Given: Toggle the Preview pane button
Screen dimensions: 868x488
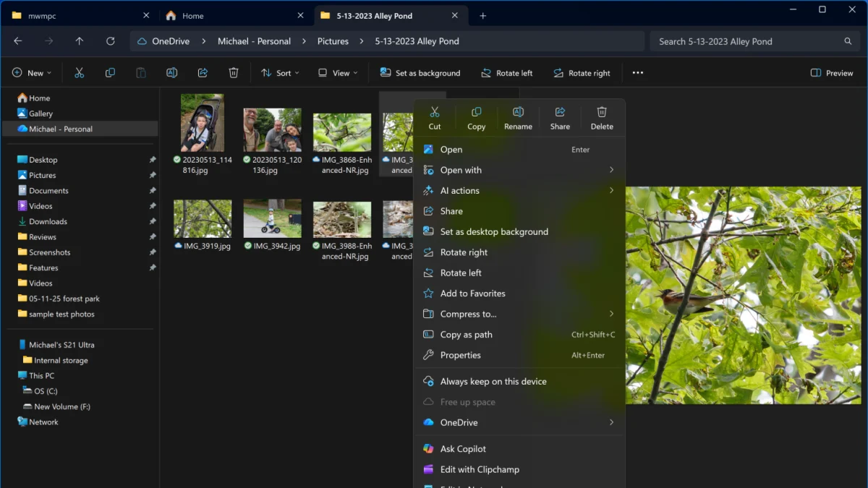Looking at the screenshot, I should (831, 73).
